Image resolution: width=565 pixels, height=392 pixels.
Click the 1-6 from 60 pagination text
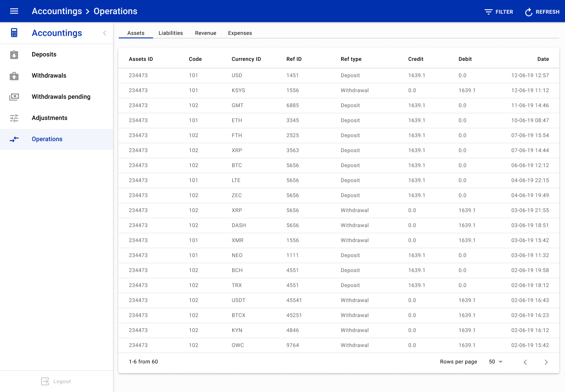tap(143, 362)
